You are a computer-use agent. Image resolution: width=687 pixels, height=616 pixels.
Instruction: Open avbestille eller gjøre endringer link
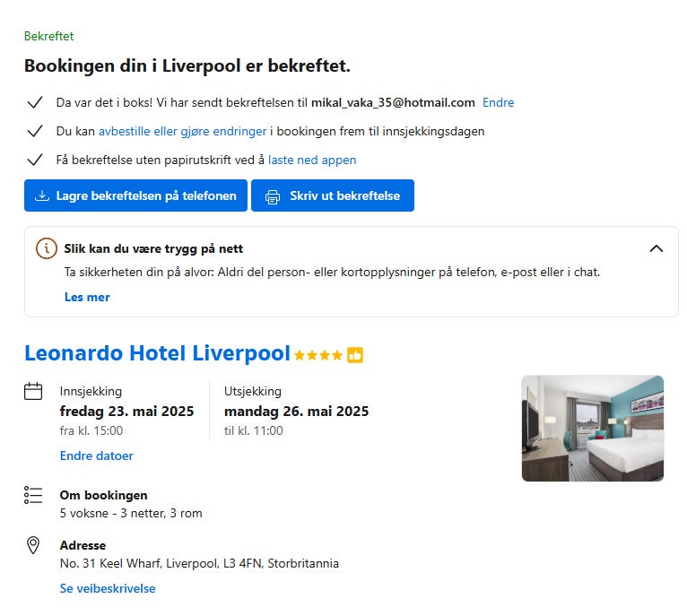182,131
